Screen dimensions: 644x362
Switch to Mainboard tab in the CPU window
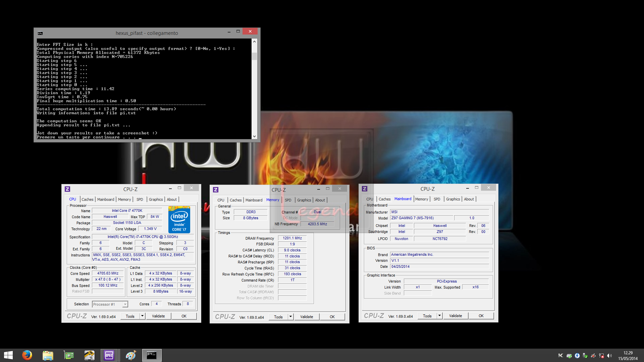[x=106, y=199]
